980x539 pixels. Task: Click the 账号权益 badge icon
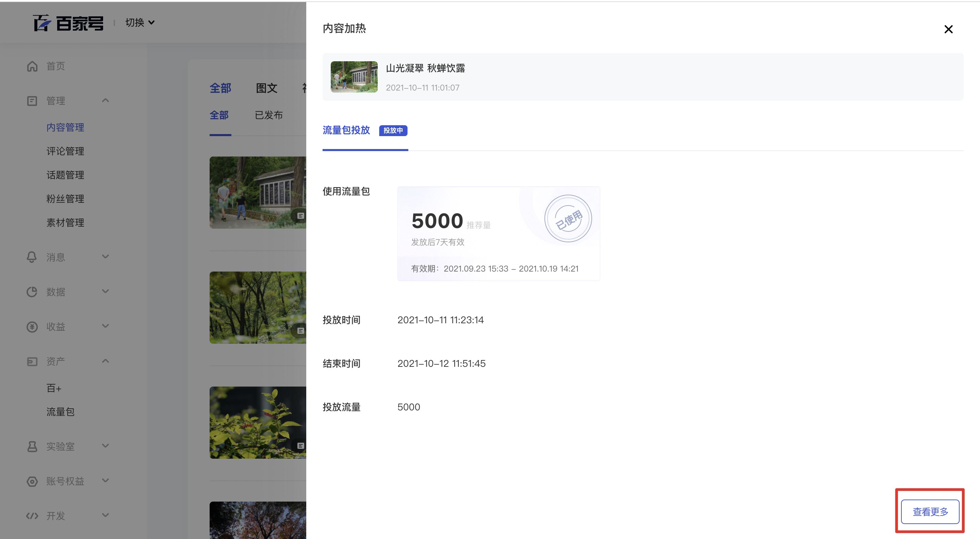[32, 481]
